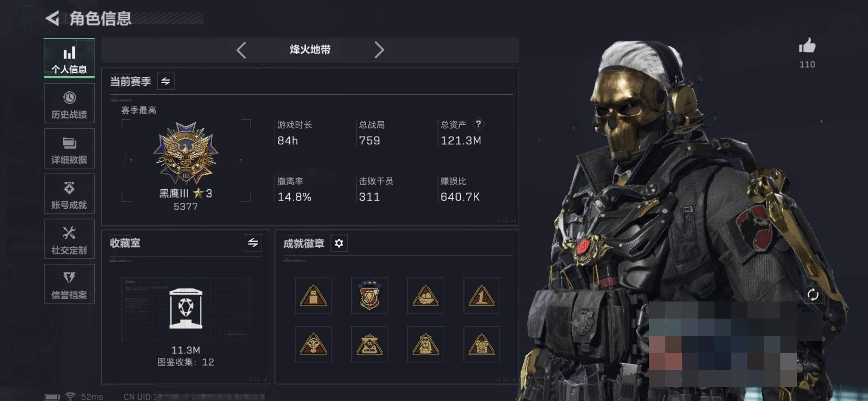
Task: Select the star shield achievement badge
Action: (369, 296)
